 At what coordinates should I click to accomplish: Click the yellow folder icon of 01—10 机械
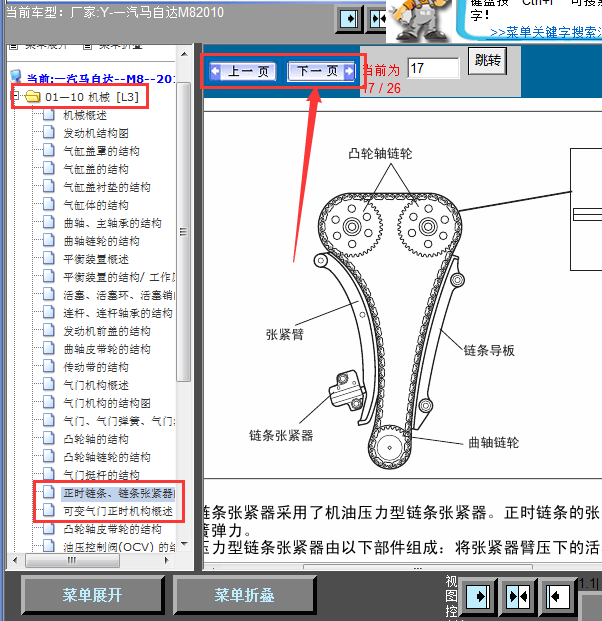33,96
